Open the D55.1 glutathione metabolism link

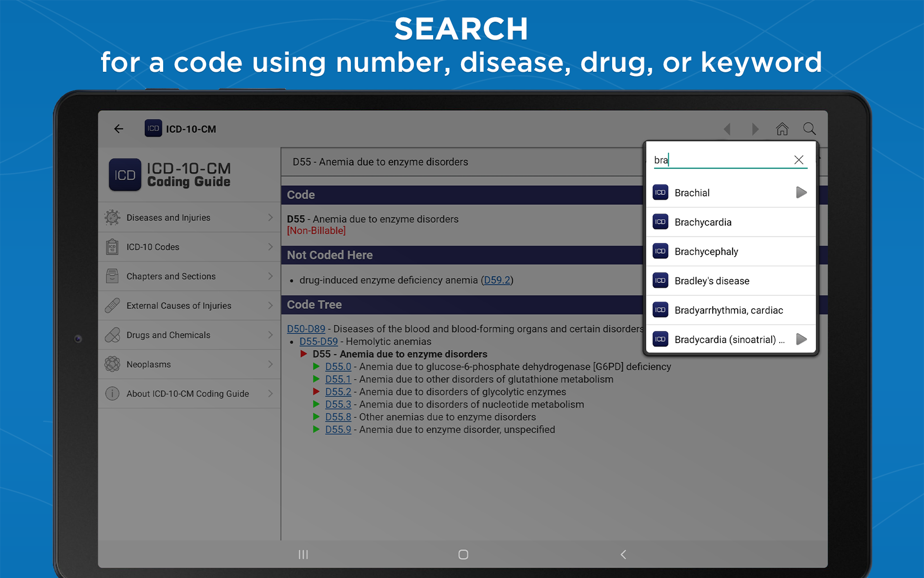coord(338,380)
